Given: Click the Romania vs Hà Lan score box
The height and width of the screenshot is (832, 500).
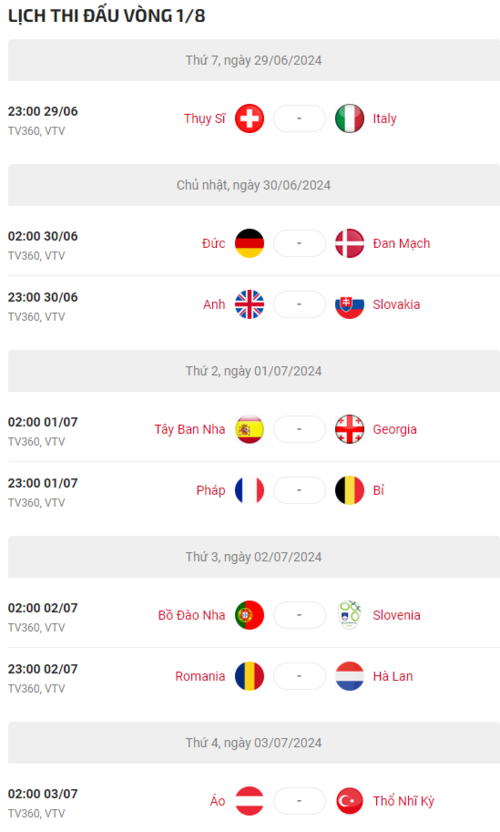Looking at the screenshot, I should point(299,676).
